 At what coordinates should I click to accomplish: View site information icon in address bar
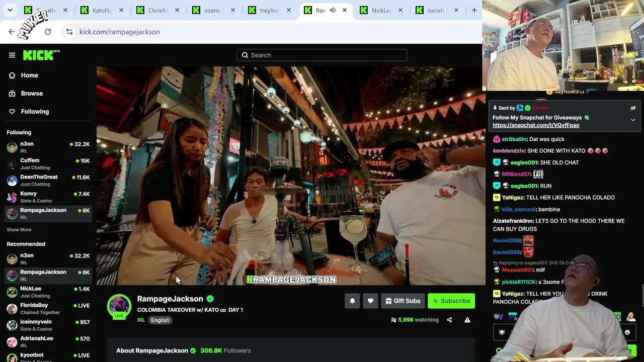point(69,32)
